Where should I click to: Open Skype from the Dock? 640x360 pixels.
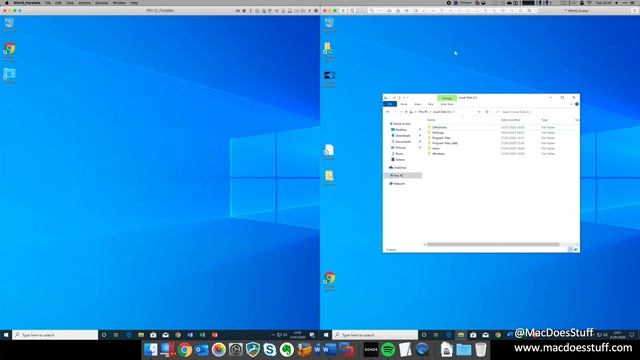tap(270, 350)
